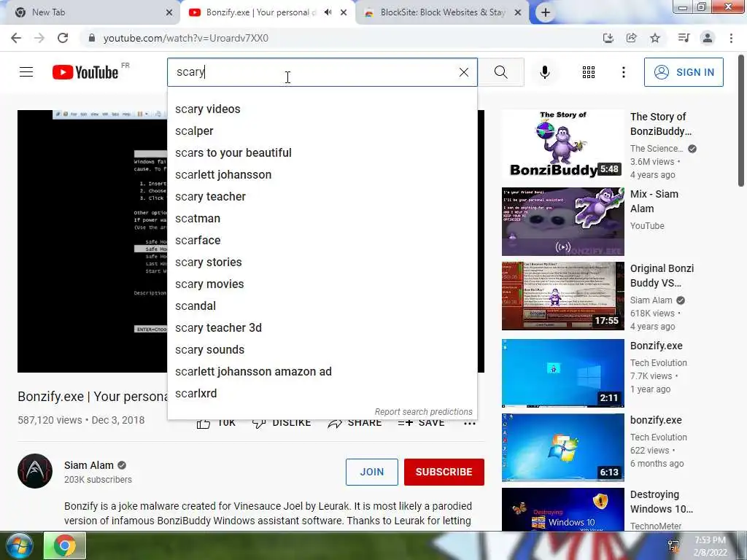
Task: Pick the 'scary sounds' suggestion
Action: click(x=322, y=350)
